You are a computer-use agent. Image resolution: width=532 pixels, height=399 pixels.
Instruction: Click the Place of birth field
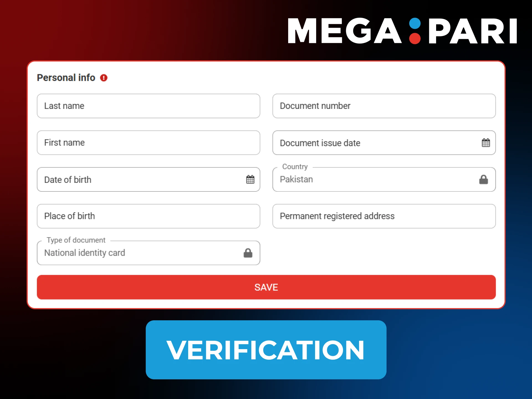click(149, 216)
